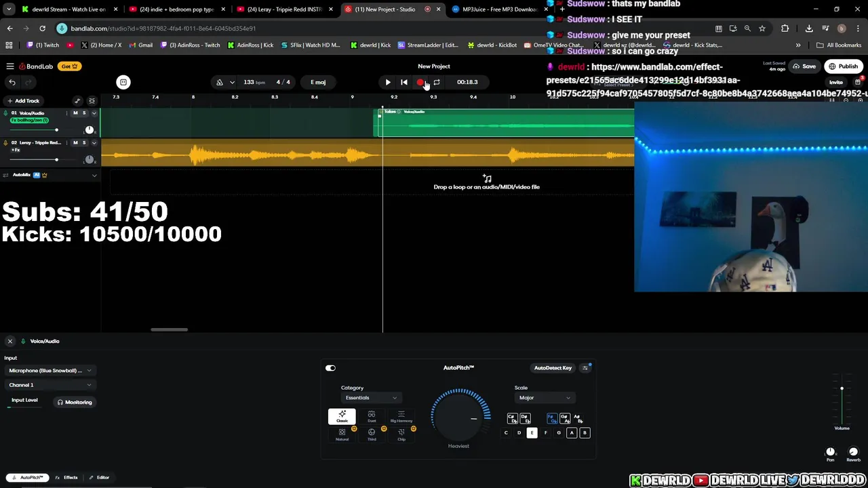Select the E note key
This screenshot has height=488, width=868.
(532, 432)
